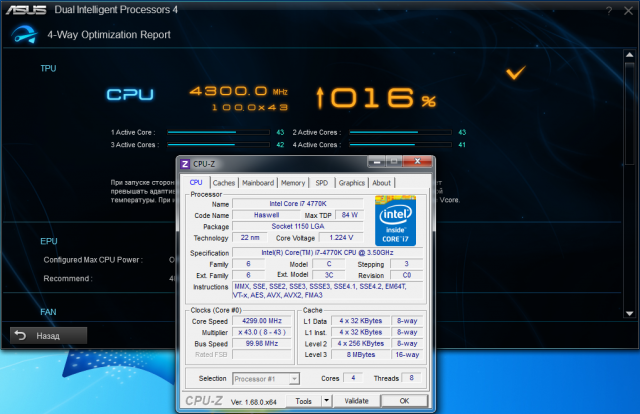Close the CPU-Z window
This screenshot has height=414, width=640.
point(417,161)
